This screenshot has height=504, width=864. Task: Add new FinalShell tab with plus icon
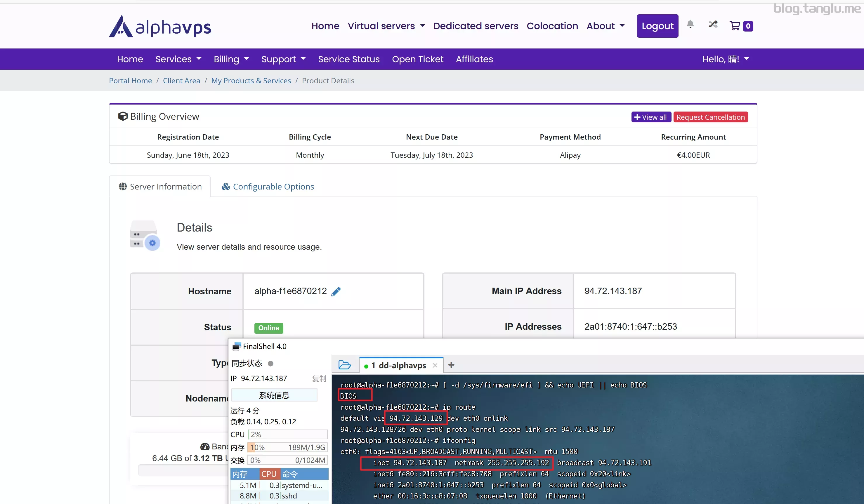[x=451, y=365]
